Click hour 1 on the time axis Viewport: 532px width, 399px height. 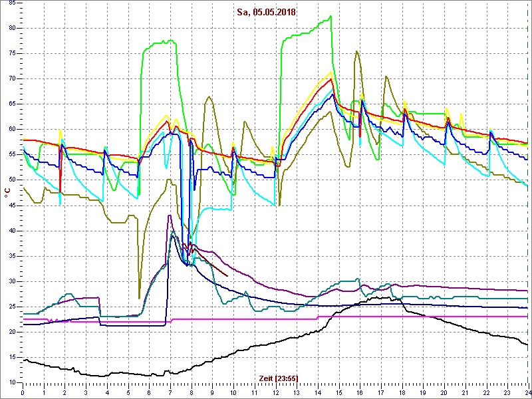tap(44, 392)
